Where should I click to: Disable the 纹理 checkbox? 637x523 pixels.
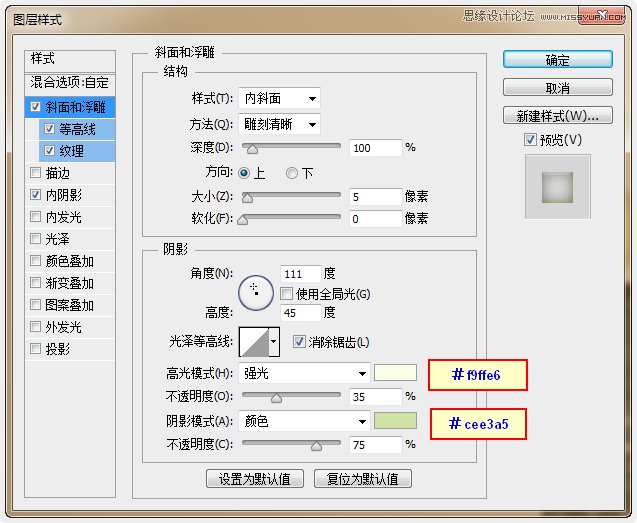tap(50, 151)
